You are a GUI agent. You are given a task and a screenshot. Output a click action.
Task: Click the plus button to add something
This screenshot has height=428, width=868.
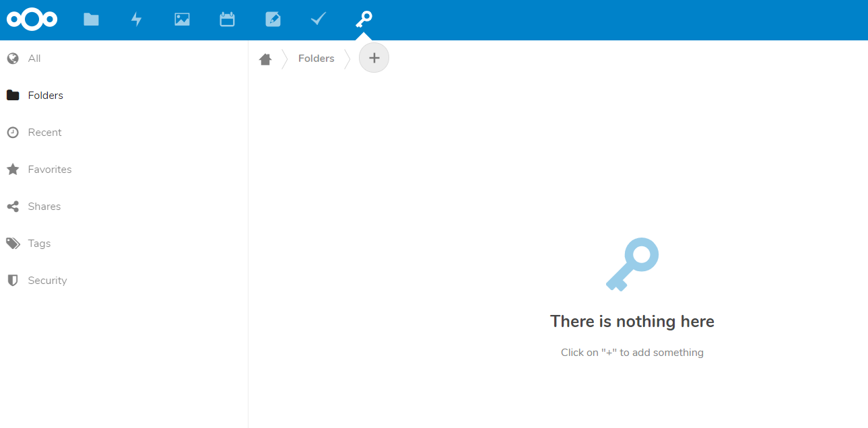click(374, 58)
